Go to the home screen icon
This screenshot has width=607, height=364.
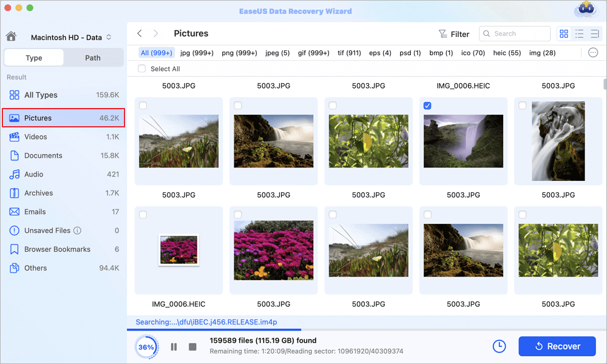(x=11, y=36)
